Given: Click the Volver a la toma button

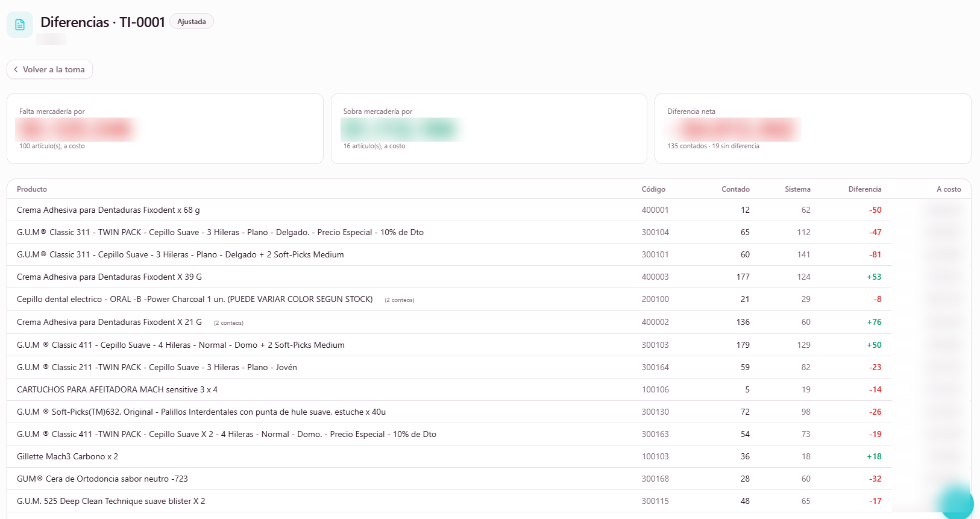Looking at the screenshot, I should coord(49,69).
